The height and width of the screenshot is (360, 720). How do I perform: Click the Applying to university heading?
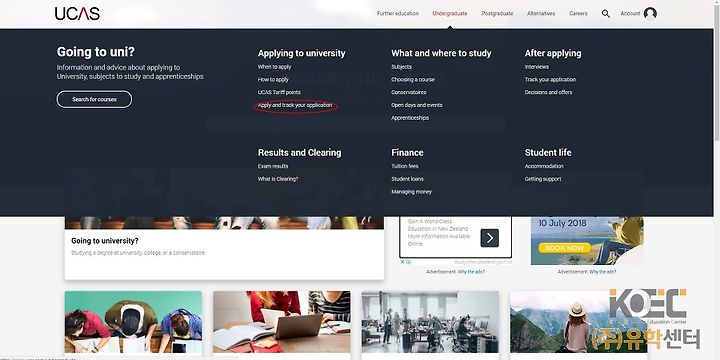[x=301, y=53]
